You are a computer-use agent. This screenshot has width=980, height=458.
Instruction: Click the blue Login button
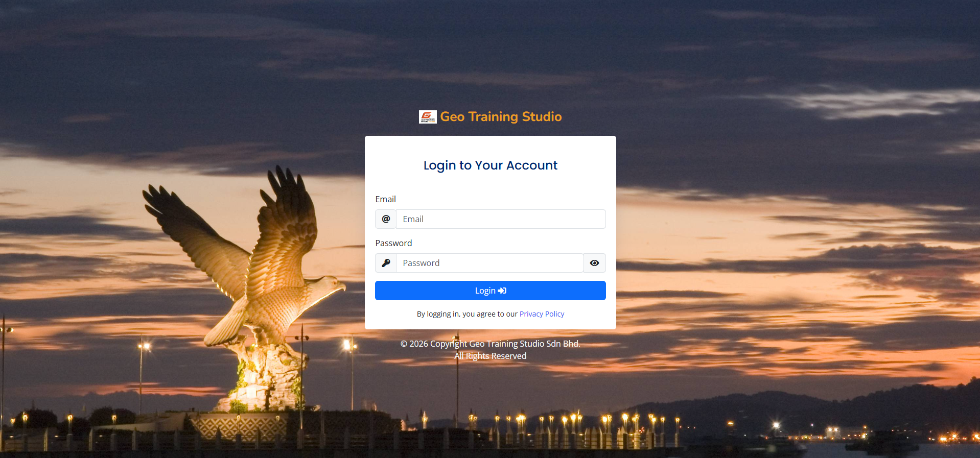[x=491, y=291]
